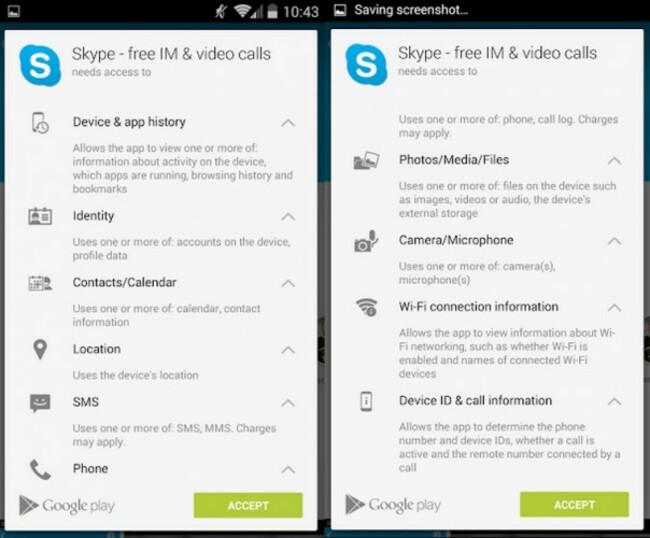
Task: Select the Device ID & call information heading
Action: (x=475, y=400)
